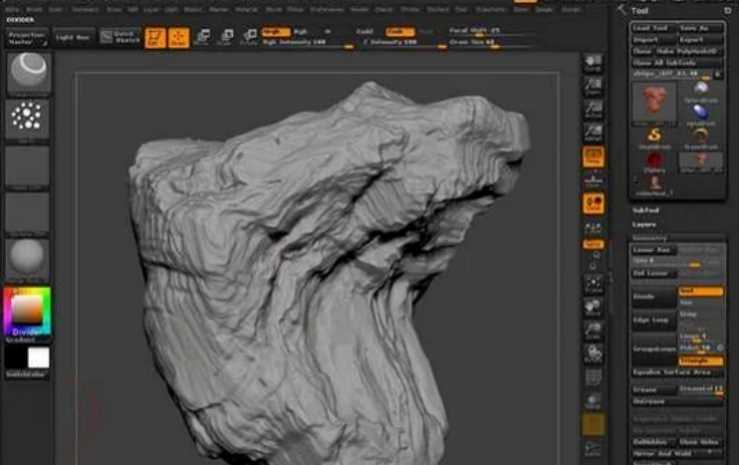The image size is (739, 465).
Task: Select the black secondary color swatch
Action: [x=16, y=358]
